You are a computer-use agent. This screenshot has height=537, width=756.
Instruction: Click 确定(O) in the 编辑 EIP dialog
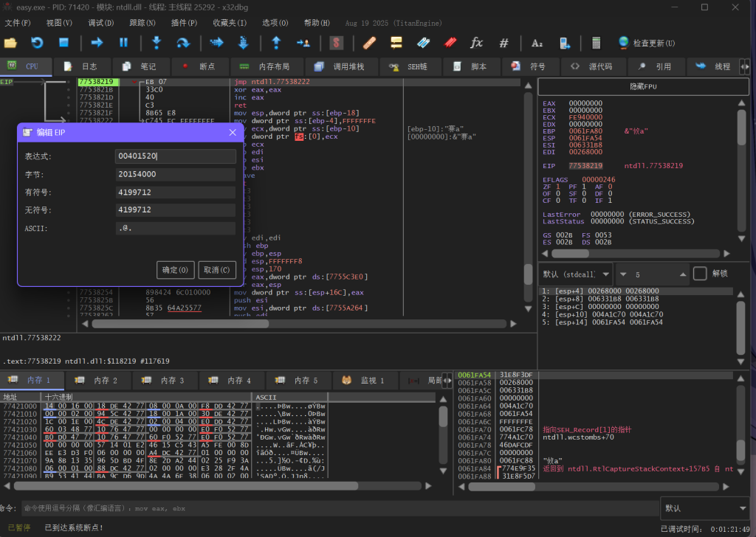(x=177, y=270)
